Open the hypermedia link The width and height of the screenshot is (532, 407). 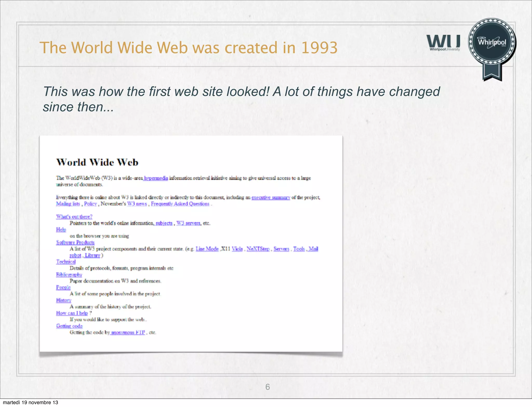pos(156,178)
